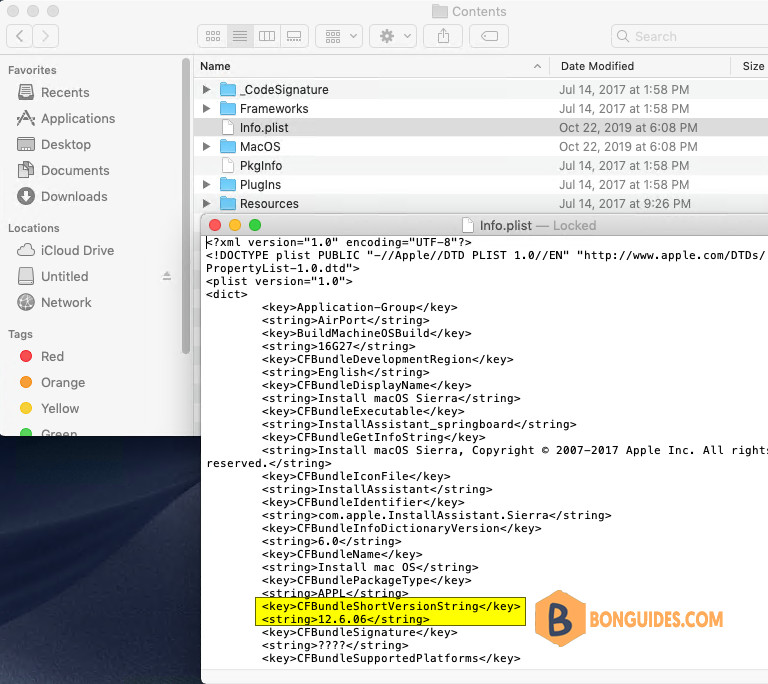
Task: Eject the Untitled disk
Action: (167, 276)
